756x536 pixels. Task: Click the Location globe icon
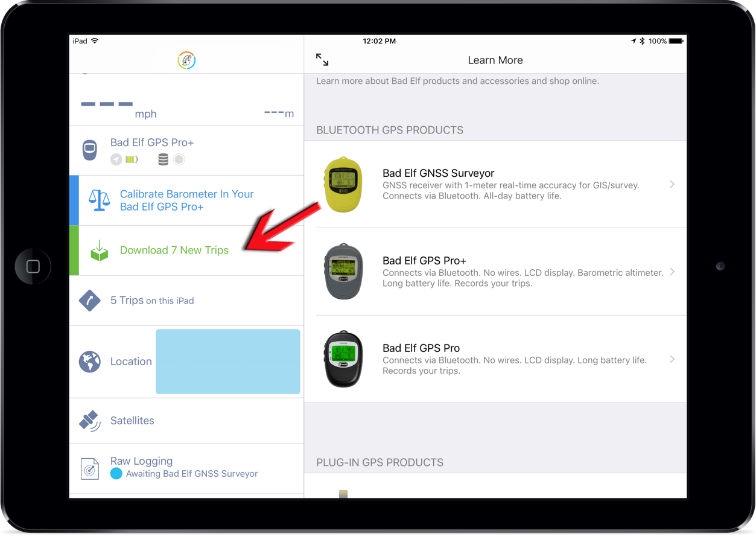pos(90,362)
